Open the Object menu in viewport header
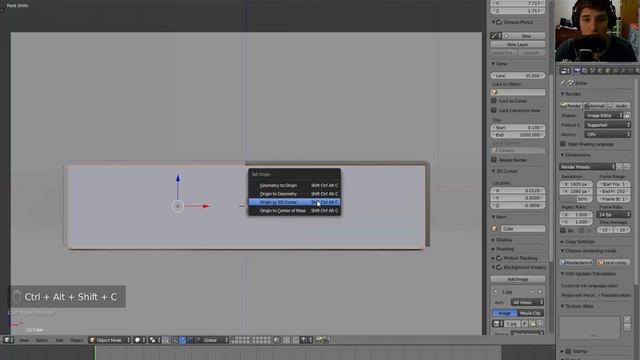 pyautogui.click(x=76, y=340)
